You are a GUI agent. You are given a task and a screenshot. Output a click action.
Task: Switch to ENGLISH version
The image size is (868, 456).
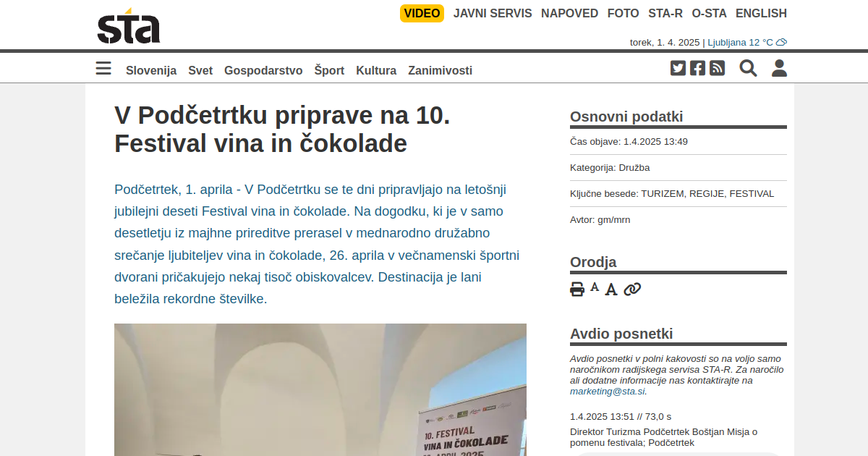point(761,13)
